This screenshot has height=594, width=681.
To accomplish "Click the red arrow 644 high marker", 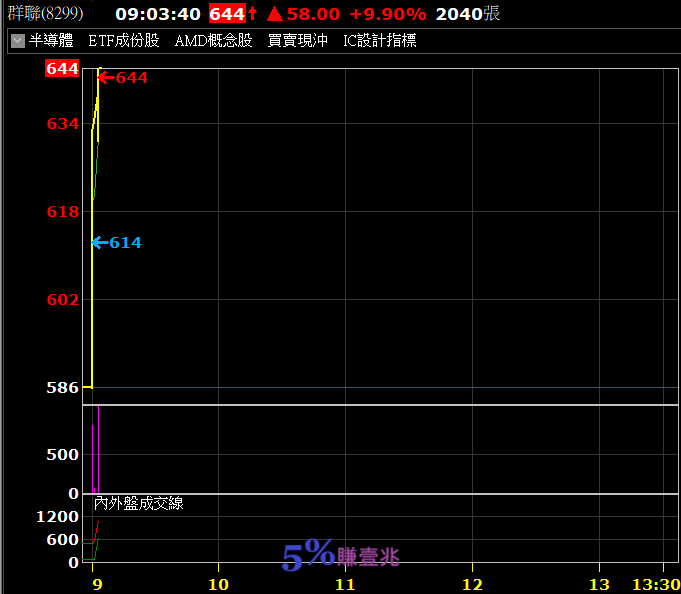I will [x=122, y=78].
